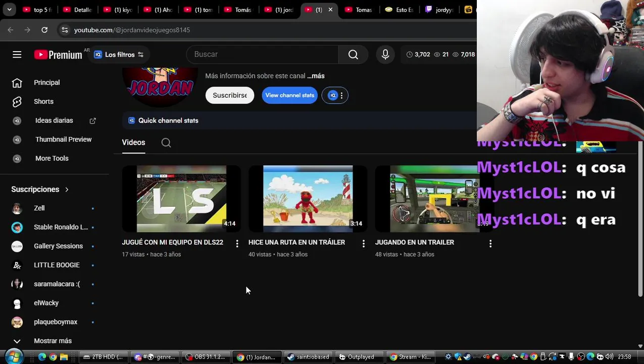This screenshot has width=644, height=364.
Task: Click the Jordan channel avatar
Action: pyautogui.click(x=160, y=86)
